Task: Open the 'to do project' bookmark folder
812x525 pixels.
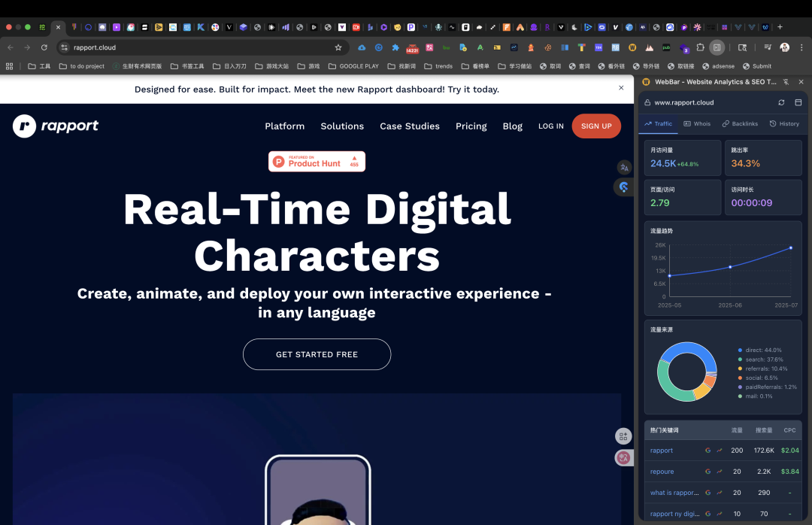Action: 82,66
